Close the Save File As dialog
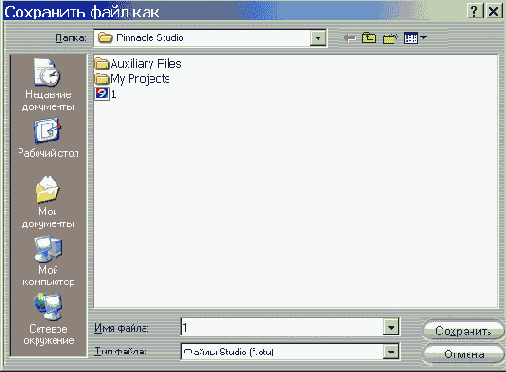This screenshot has width=506, height=372. [x=493, y=11]
